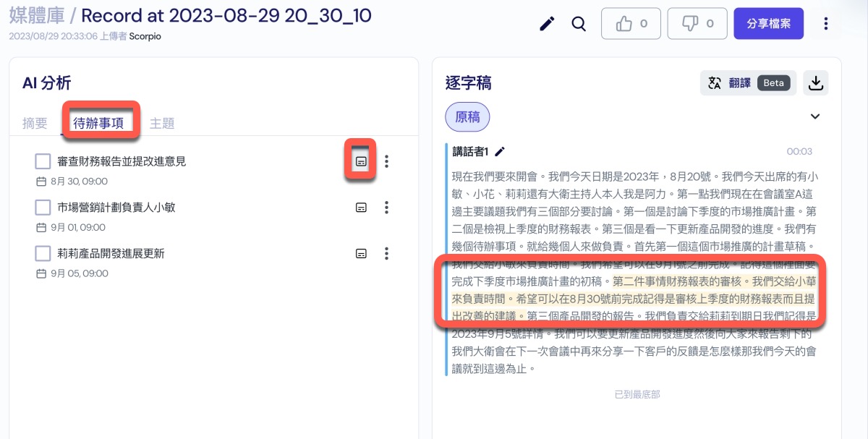This screenshot has height=439, width=868.
Task: Click calendar icon beside 9月 05, 09:00
Action: (41, 274)
